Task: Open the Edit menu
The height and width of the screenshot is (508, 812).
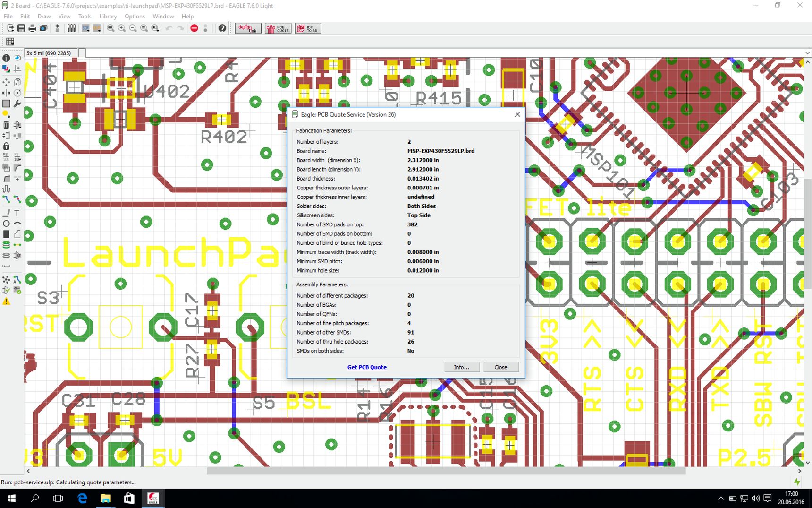Action: 25,16
